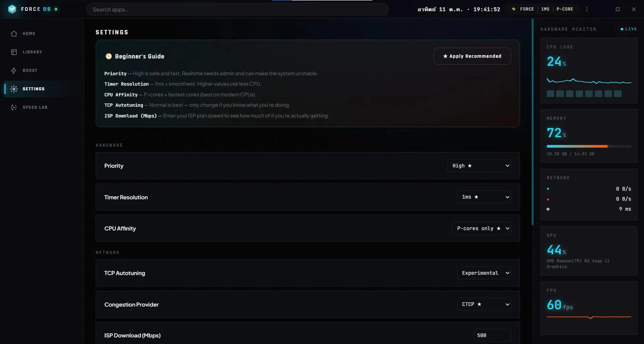Click the Settings gear icon in sidebar
This screenshot has height=344, width=644.
point(14,89)
